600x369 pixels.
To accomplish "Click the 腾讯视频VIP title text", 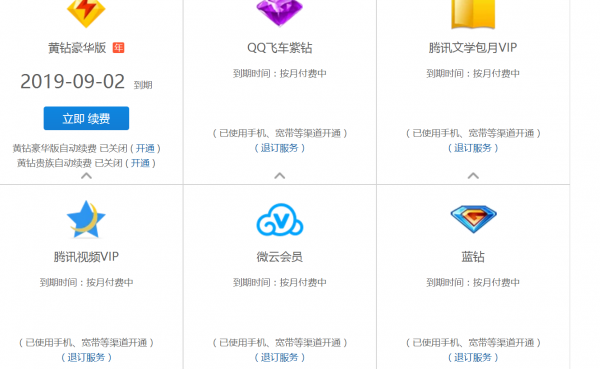I will click(x=86, y=256).
